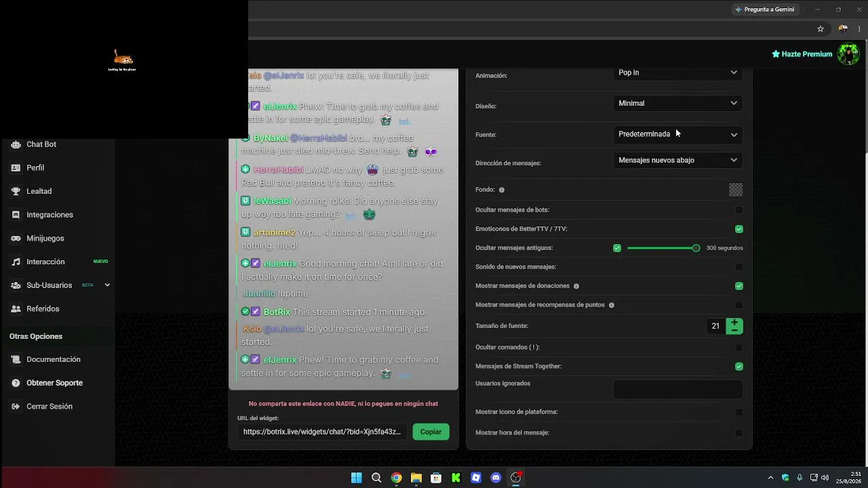This screenshot has height=488, width=868.
Task: Click info icon beside Mostrar mensajes de donaciones
Action: [x=576, y=286]
